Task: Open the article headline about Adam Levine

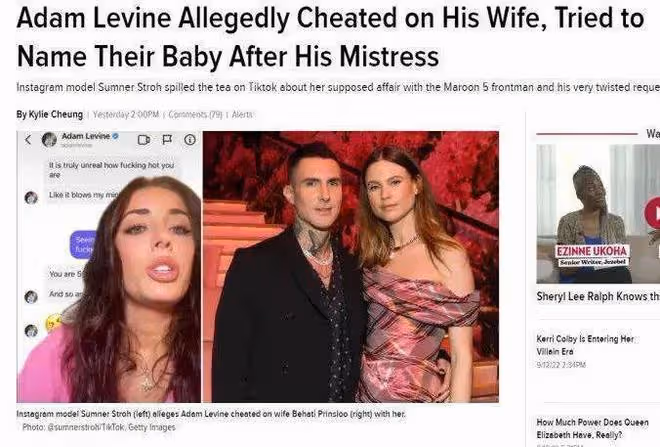Action: (330, 37)
